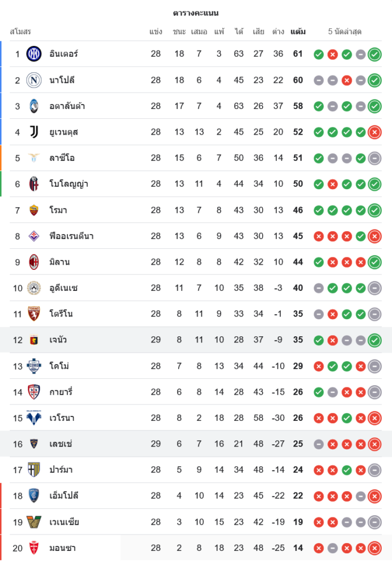The width and height of the screenshot is (392, 568).
Task: Click the Lazio eagle crest icon
Action: click(x=34, y=158)
